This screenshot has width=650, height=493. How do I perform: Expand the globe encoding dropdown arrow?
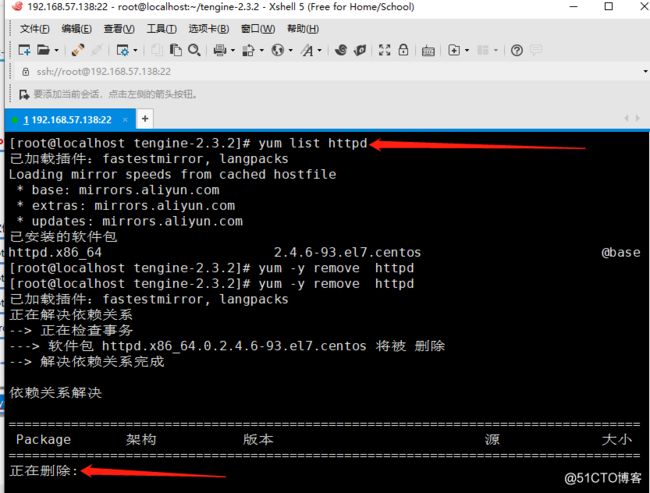click(291, 51)
